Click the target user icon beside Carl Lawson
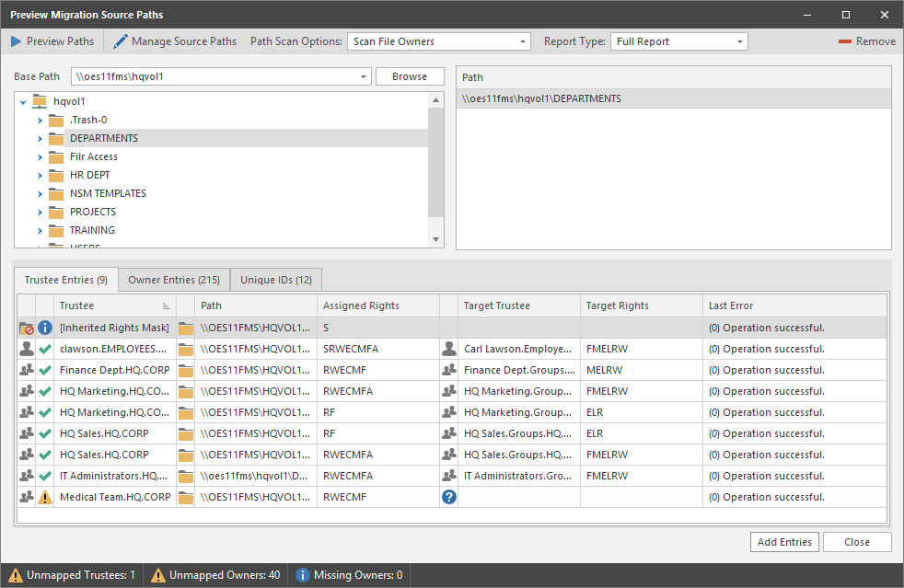 [x=449, y=349]
